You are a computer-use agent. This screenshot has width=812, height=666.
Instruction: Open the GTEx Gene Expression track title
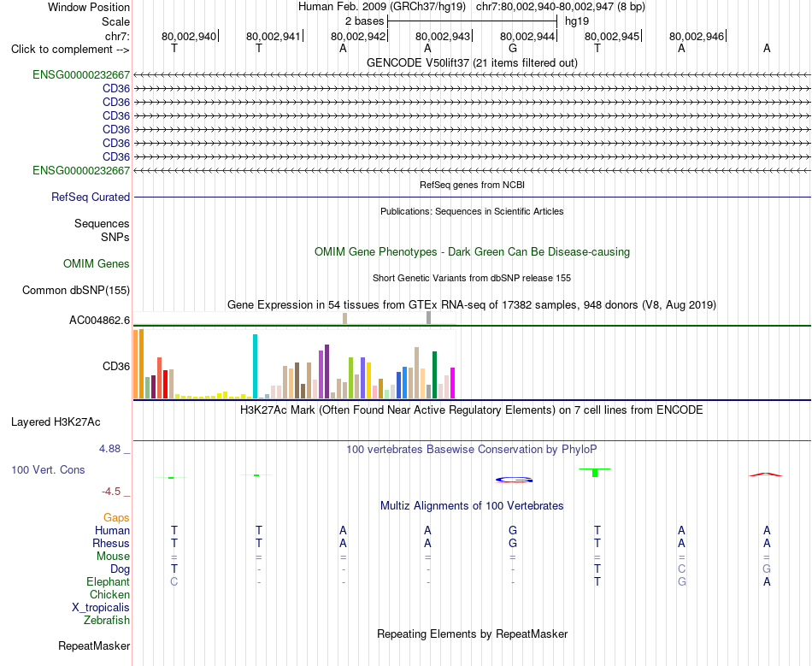pos(472,304)
